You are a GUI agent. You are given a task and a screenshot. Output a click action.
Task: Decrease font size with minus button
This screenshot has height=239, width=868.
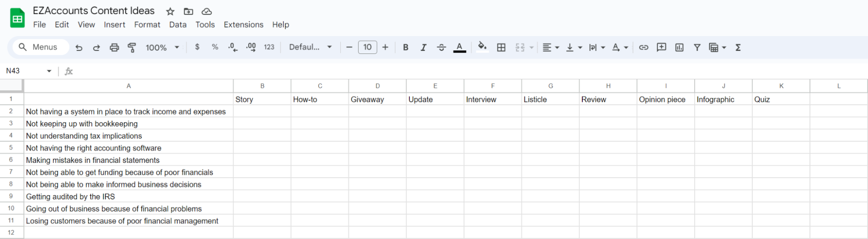pyautogui.click(x=349, y=47)
